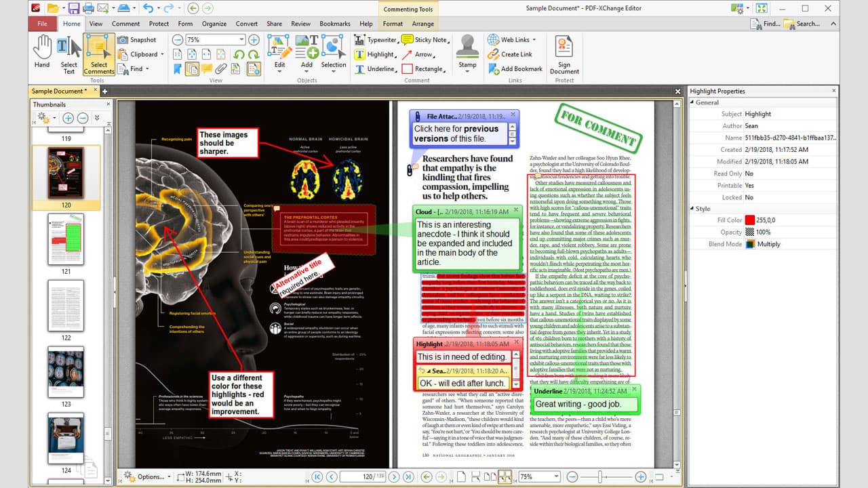Switch to the Format ribbon tab
Image resolution: width=868 pixels, height=488 pixels.
click(393, 23)
